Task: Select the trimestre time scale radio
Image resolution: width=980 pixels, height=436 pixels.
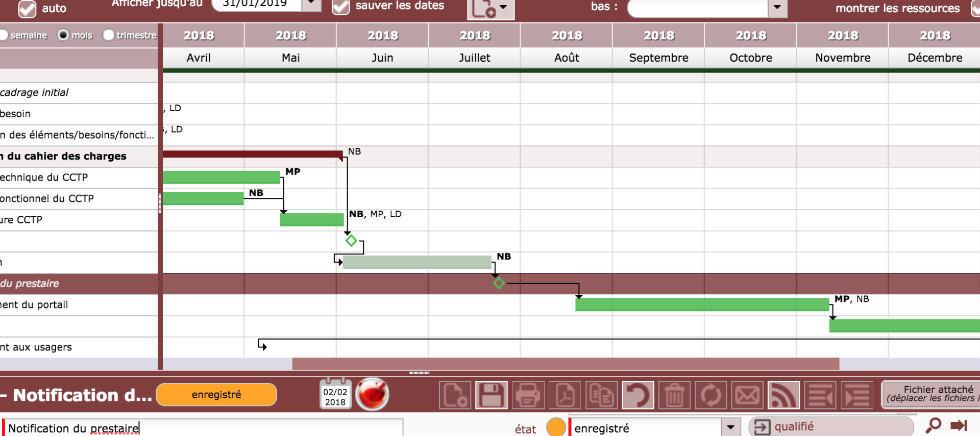Action: [109, 35]
